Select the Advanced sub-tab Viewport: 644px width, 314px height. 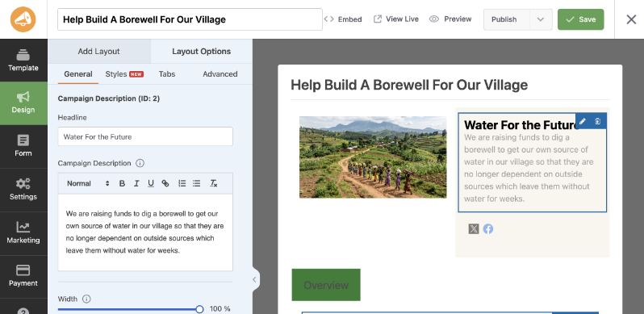point(220,74)
